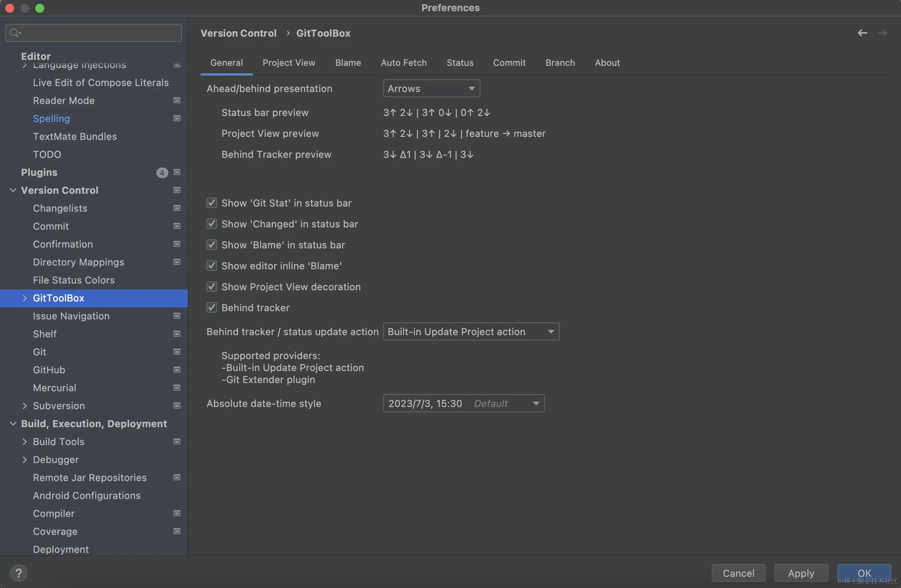Disable the Behind tracker checkbox
901x588 pixels.
pos(212,307)
